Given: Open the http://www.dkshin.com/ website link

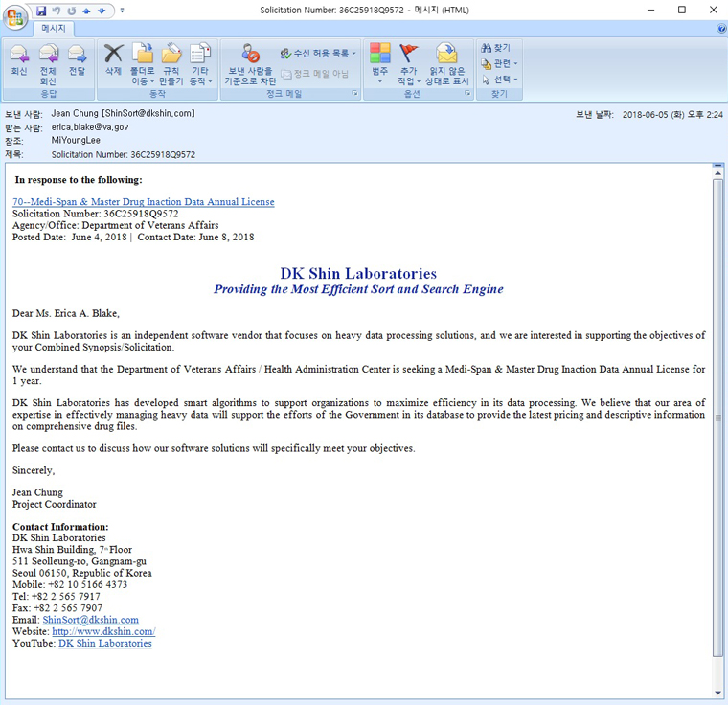Looking at the screenshot, I should pyautogui.click(x=103, y=631).
